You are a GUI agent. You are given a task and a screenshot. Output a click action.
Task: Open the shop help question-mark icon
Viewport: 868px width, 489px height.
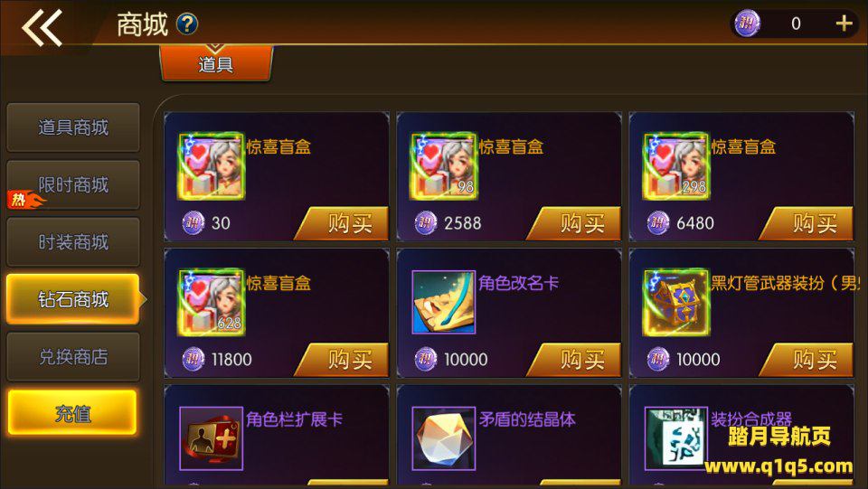tap(187, 24)
